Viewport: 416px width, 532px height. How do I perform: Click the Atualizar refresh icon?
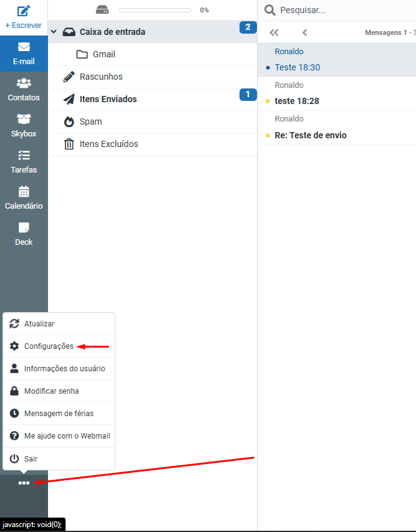[x=14, y=324]
